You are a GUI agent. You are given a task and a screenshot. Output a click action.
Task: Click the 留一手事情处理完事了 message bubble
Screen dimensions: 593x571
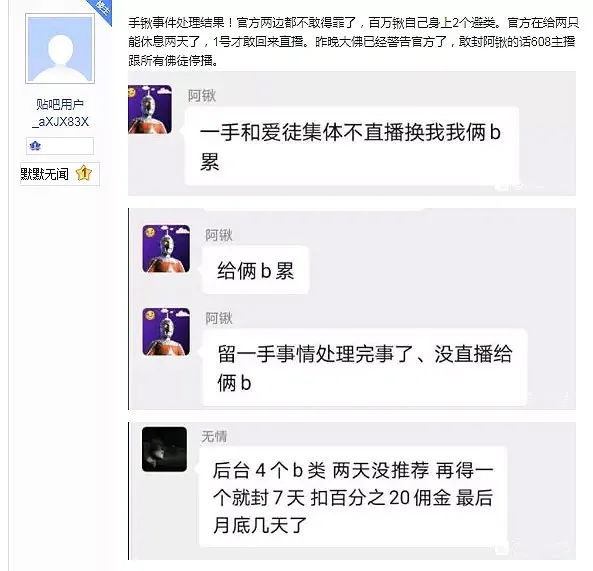pyautogui.click(x=365, y=368)
